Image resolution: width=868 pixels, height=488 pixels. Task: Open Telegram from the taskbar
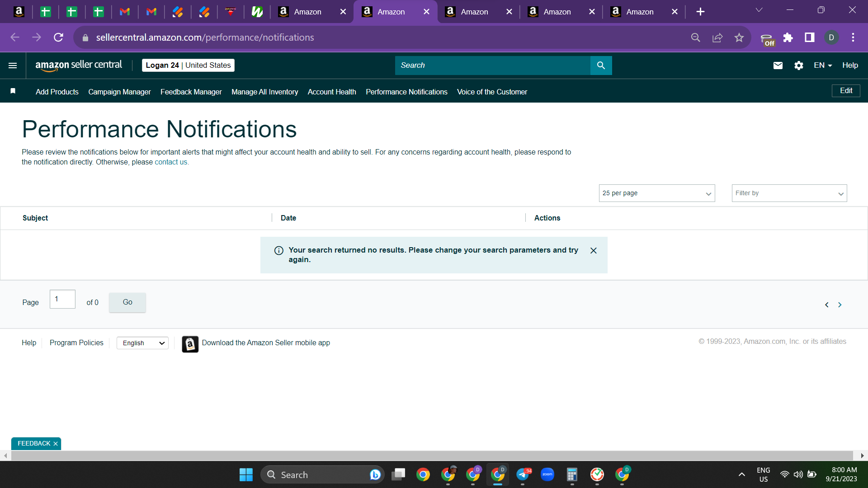click(x=523, y=474)
